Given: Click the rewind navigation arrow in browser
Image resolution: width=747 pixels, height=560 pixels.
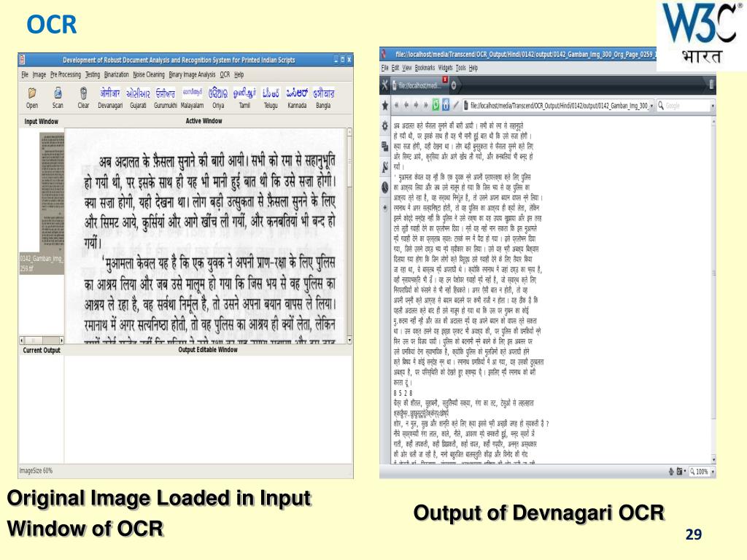Looking at the screenshot, I should coord(396,105).
